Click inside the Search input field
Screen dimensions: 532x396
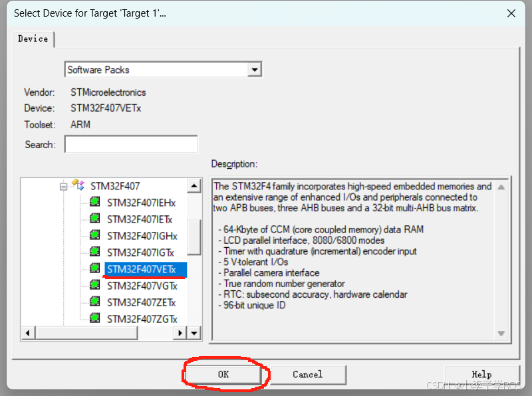pos(130,144)
